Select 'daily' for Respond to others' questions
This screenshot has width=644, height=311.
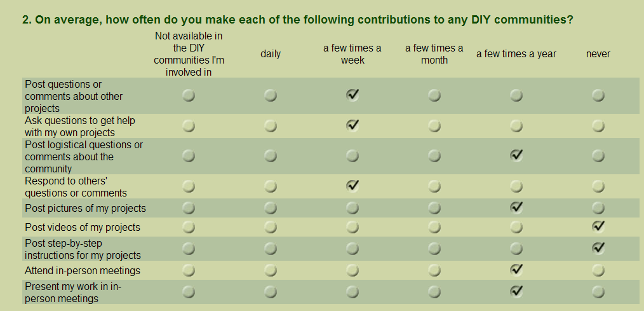click(x=271, y=186)
